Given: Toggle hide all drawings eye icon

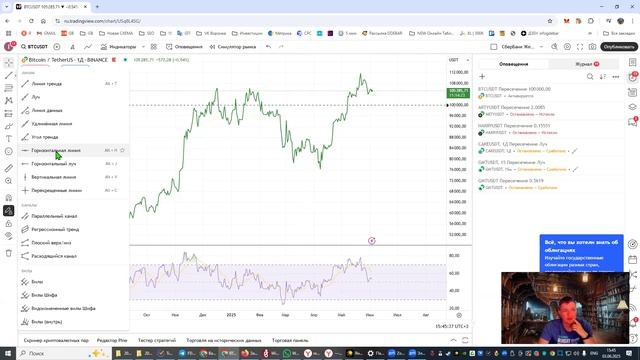Looking at the screenshot, I should click(9, 236).
